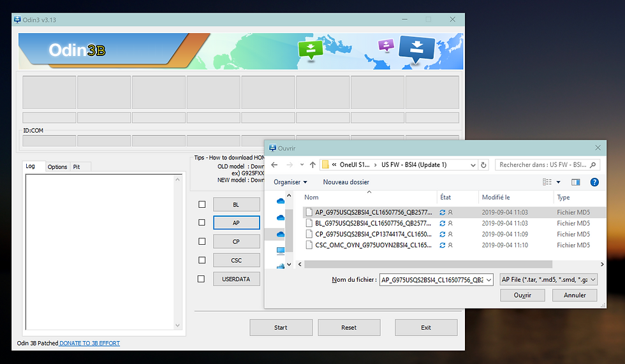This screenshot has height=364, width=625.
Task: Expand the Nom du fichier dropdown arrow
Action: point(489,280)
